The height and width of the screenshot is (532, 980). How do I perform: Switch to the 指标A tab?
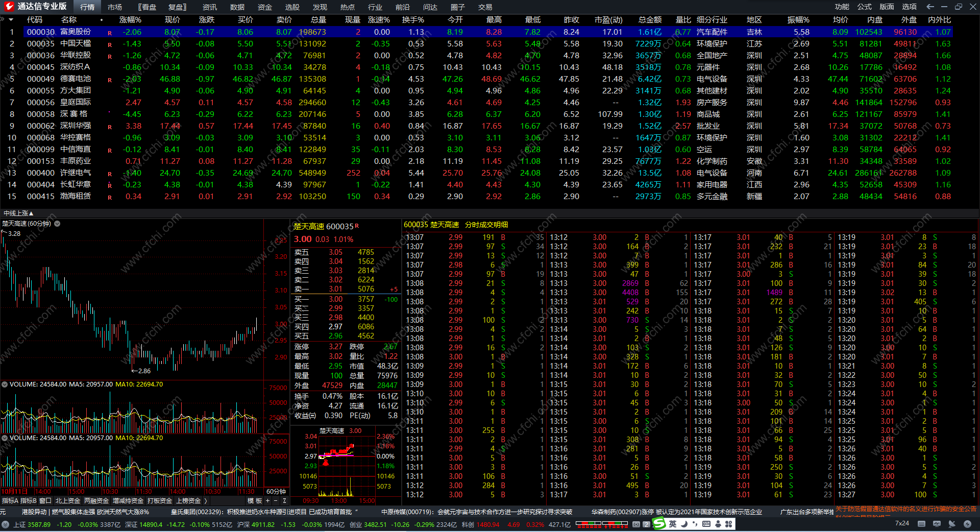[10, 501]
